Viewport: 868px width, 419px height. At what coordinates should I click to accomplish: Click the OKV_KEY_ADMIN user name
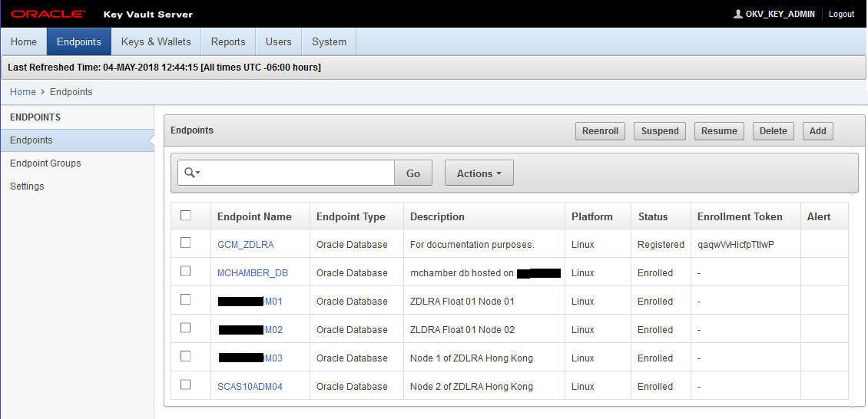780,14
